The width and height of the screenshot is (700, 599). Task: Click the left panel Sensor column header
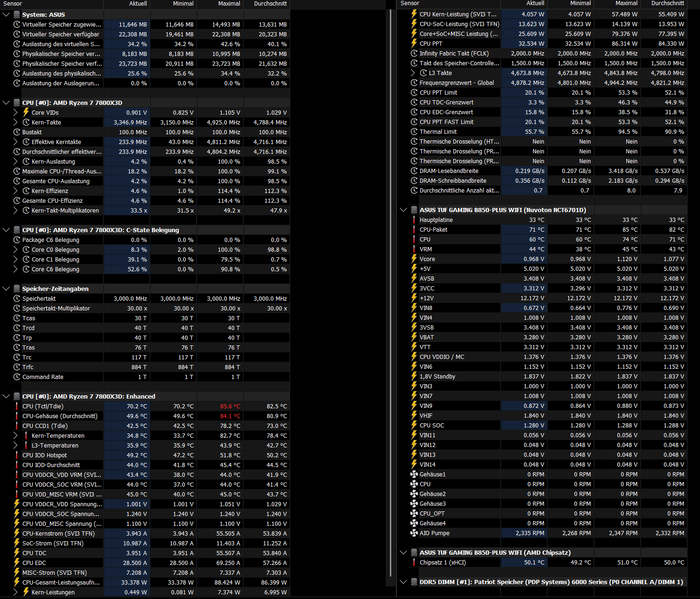pyautogui.click(x=51, y=4)
